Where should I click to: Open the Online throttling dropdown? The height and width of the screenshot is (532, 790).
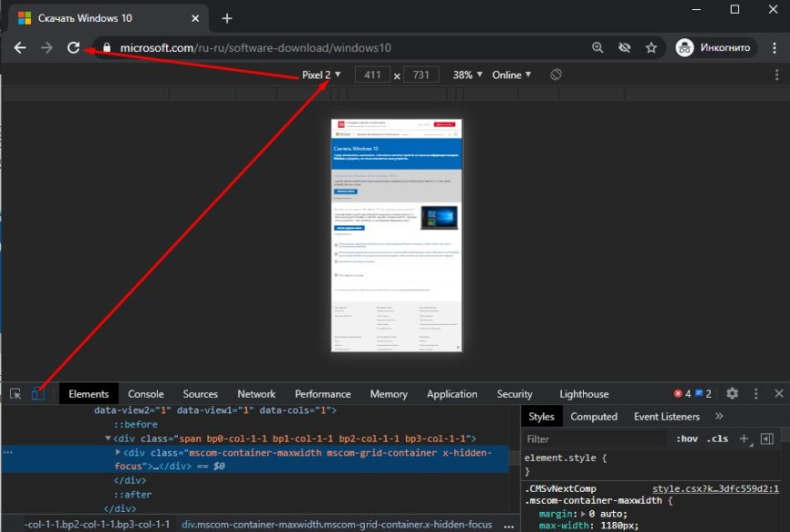(x=511, y=75)
